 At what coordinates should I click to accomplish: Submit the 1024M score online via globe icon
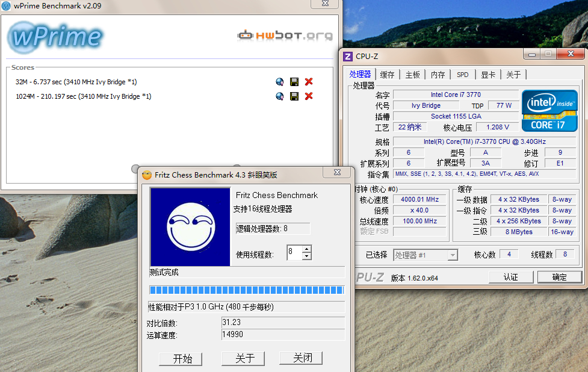(x=280, y=96)
